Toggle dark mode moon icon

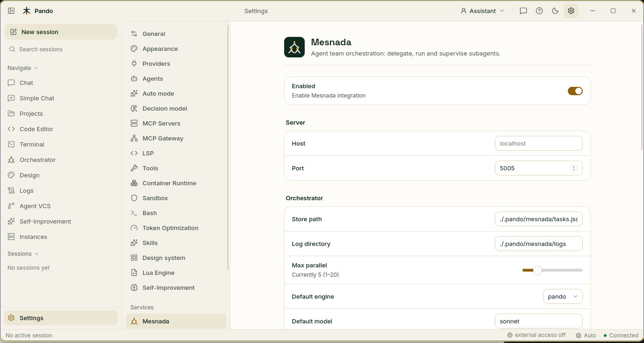(555, 11)
